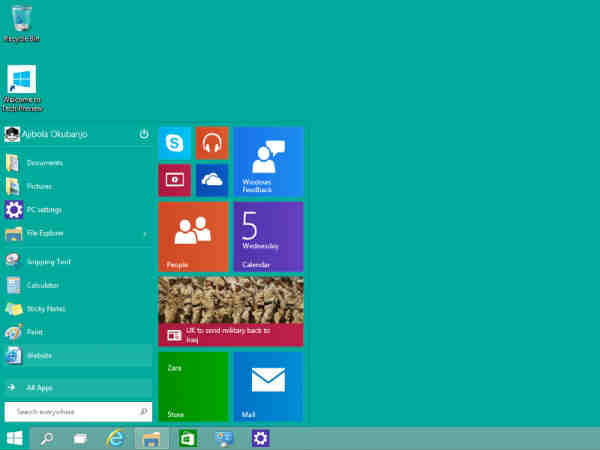This screenshot has width=600, height=450.
Task: Open the OneDrive cloud tile
Action: (x=212, y=180)
